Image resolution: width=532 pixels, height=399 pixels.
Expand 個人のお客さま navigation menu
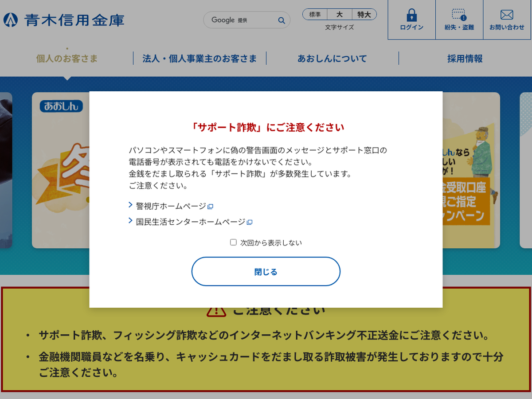click(x=67, y=59)
